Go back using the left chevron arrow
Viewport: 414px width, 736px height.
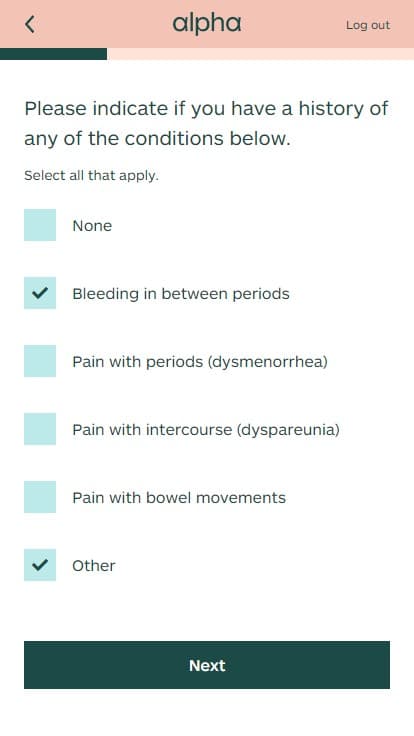[x=30, y=24]
